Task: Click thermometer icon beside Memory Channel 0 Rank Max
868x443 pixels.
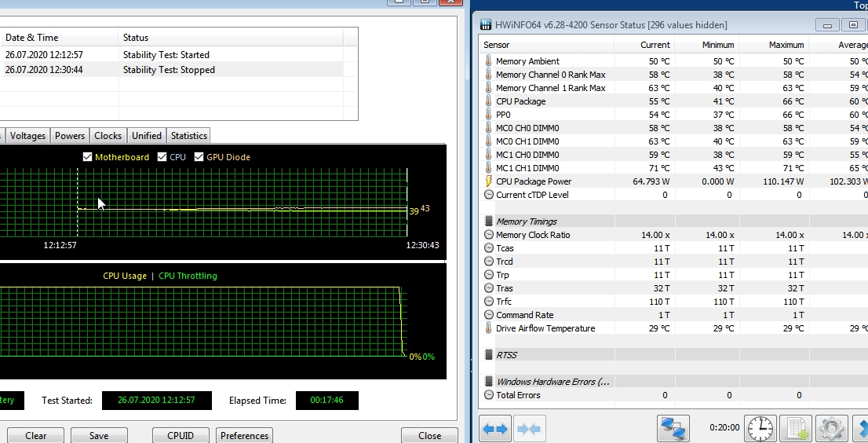Action: (x=488, y=74)
